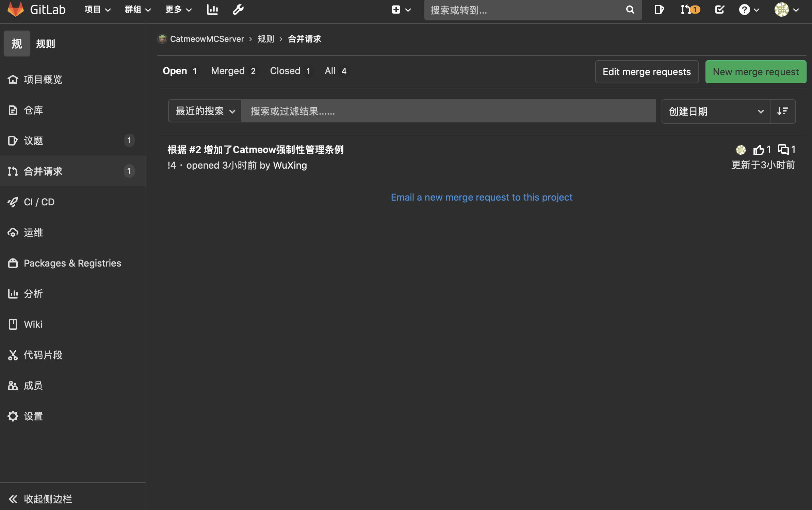Click thumbs up icon on merge request
This screenshot has height=510, width=812.
759,150
